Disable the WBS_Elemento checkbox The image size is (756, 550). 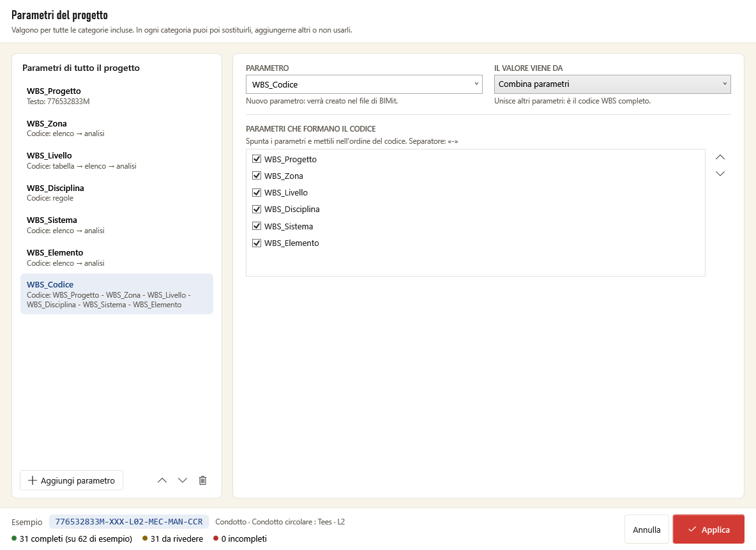[257, 243]
